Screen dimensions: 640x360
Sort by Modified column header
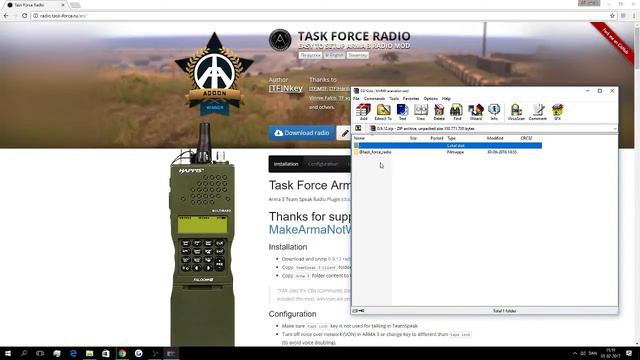point(495,138)
